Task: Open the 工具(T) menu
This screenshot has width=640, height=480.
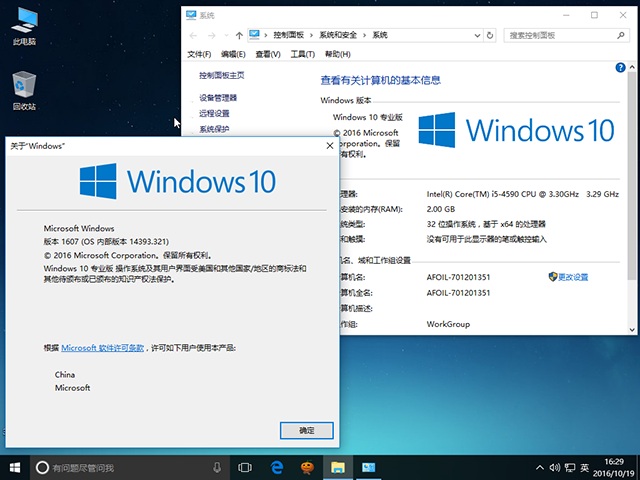Action: coord(302,54)
